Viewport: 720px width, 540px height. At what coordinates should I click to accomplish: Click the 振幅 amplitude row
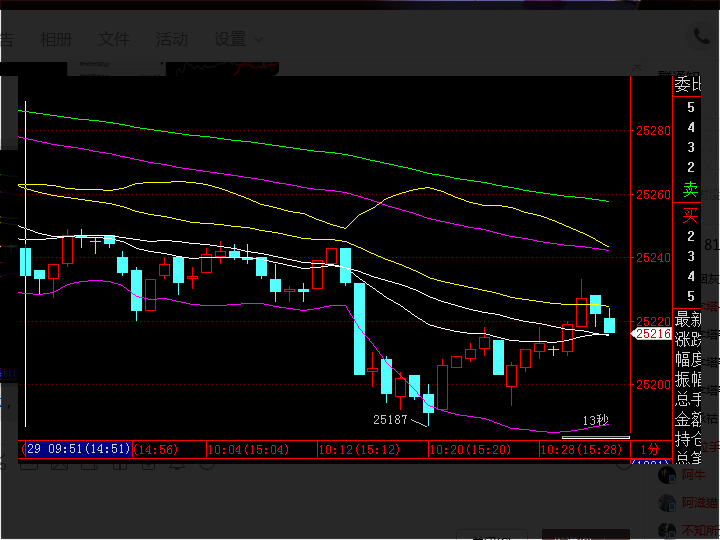pos(687,380)
